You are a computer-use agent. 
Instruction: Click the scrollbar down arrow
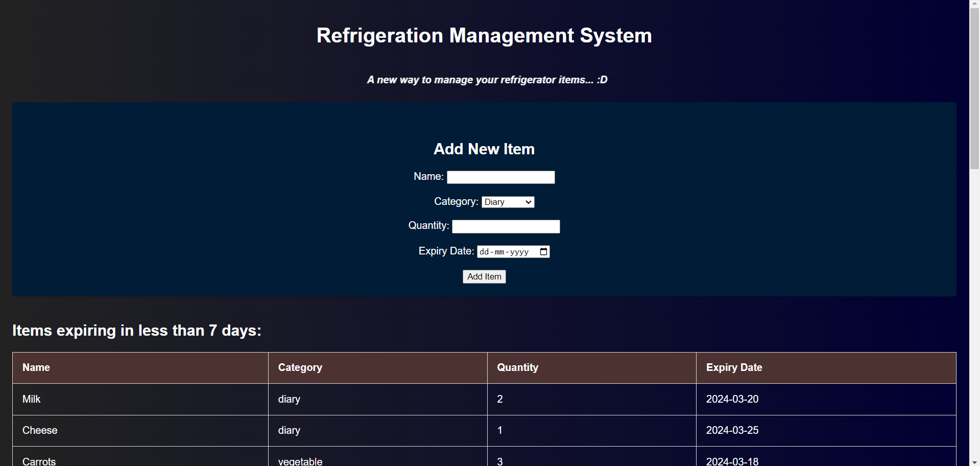pyautogui.click(x=974, y=462)
